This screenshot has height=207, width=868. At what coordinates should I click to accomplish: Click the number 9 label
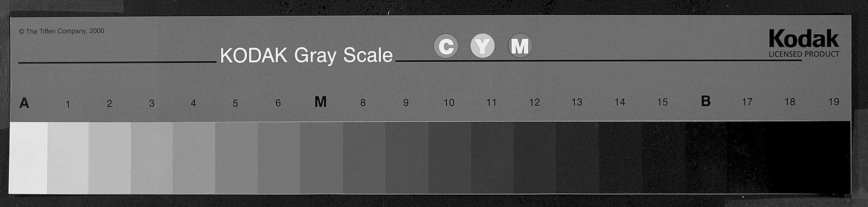click(x=406, y=102)
